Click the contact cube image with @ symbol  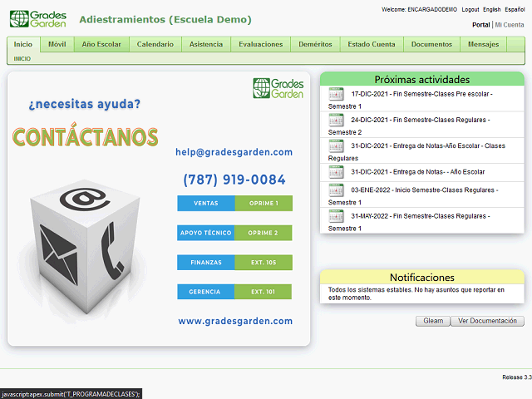coord(85,246)
